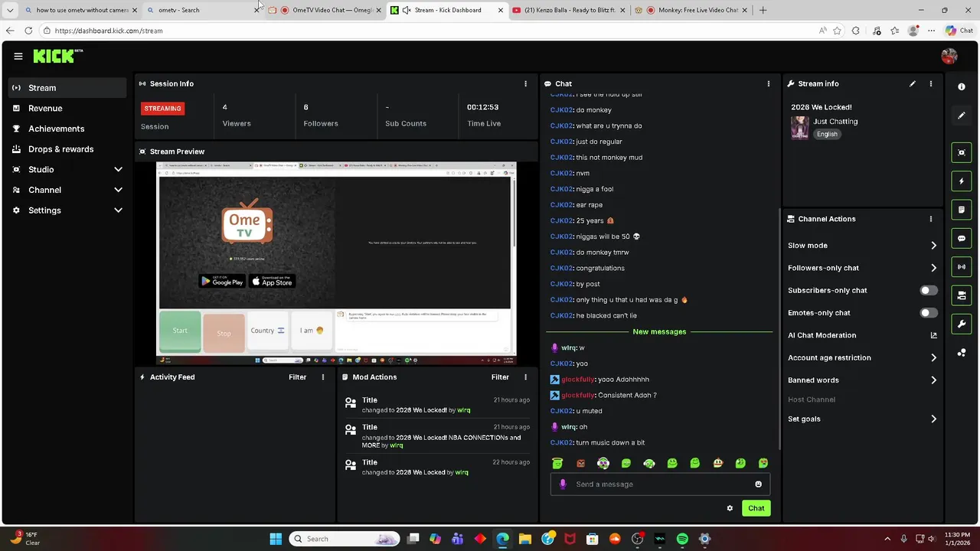980x551 pixels.
Task: Open Set goals settings arrow
Action: pos(933,419)
